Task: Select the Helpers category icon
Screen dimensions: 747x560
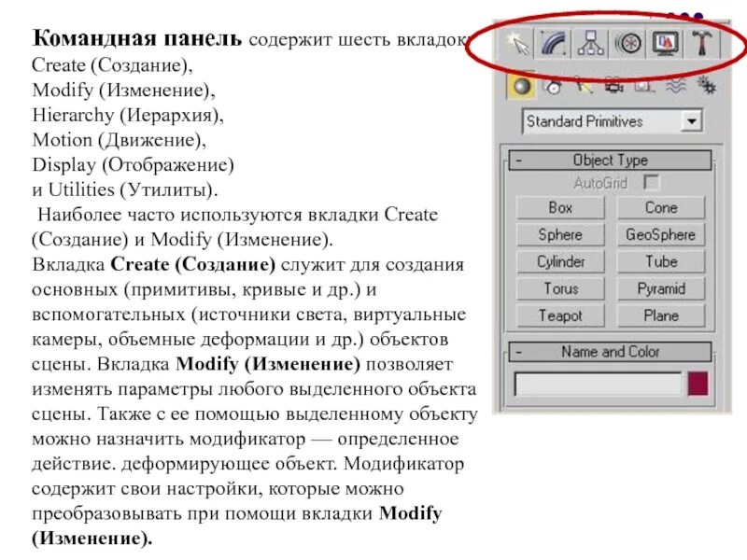Action: pyautogui.click(x=644, y=86)
